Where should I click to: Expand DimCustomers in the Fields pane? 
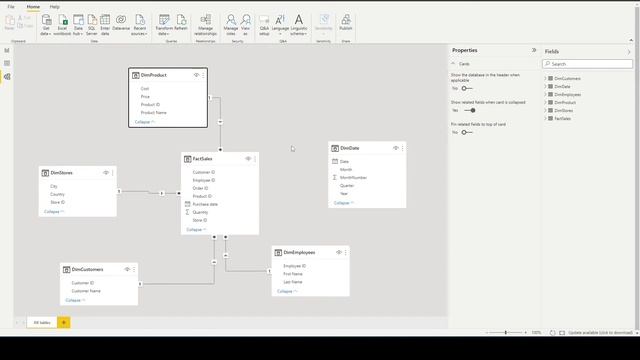[545, 78]
